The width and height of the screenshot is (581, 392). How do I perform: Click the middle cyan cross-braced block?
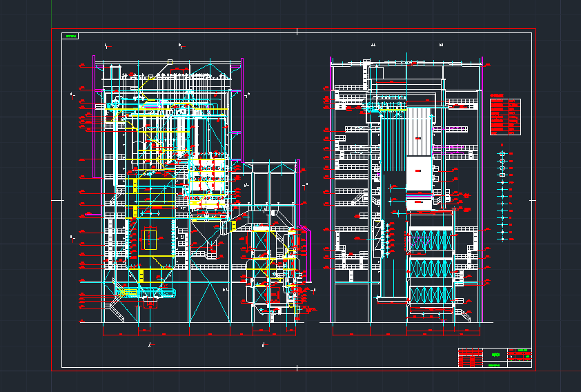point(431,267)
